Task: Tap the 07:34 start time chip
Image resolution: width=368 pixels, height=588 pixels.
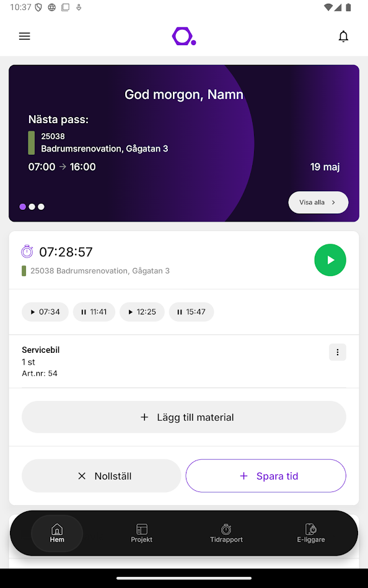Action: click(x=45, y=312)
